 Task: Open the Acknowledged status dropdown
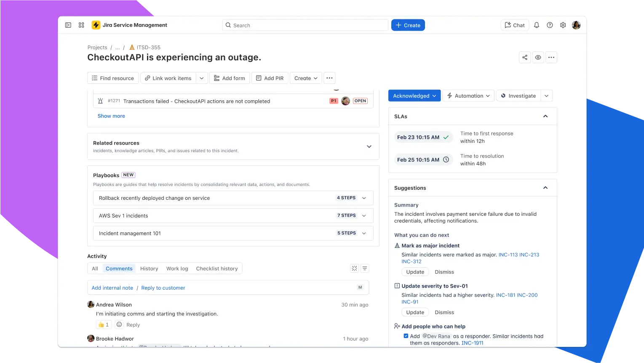[x=414, y=96]
